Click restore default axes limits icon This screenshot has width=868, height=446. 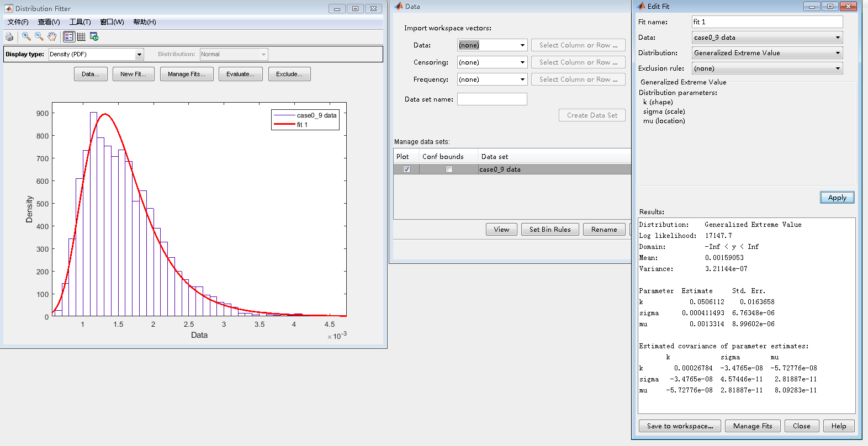pos(94,36)
